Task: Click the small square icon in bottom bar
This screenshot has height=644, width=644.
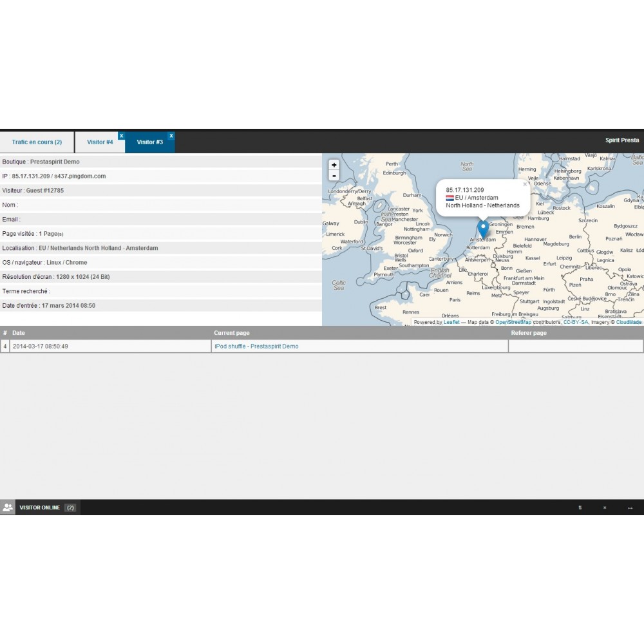Action: pyautogui.click(x=580, y=507)
